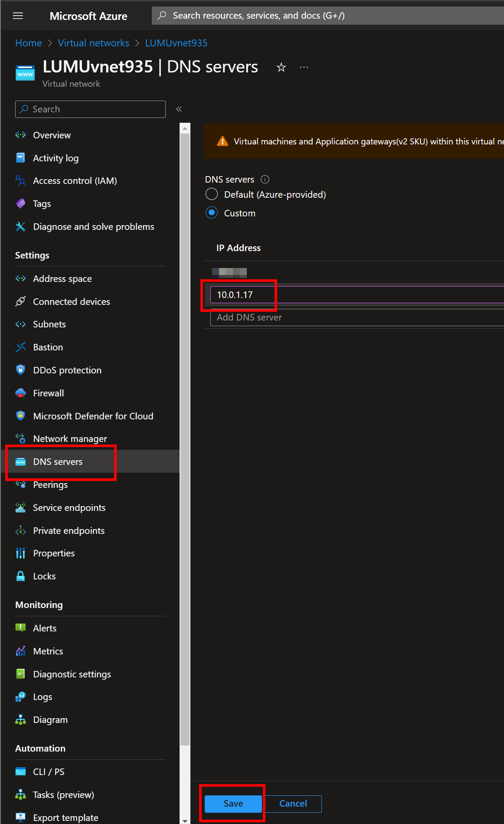Screen dimensions: 504x824
Task: Save the DNS server changes
Action: [x=233, y=804]
